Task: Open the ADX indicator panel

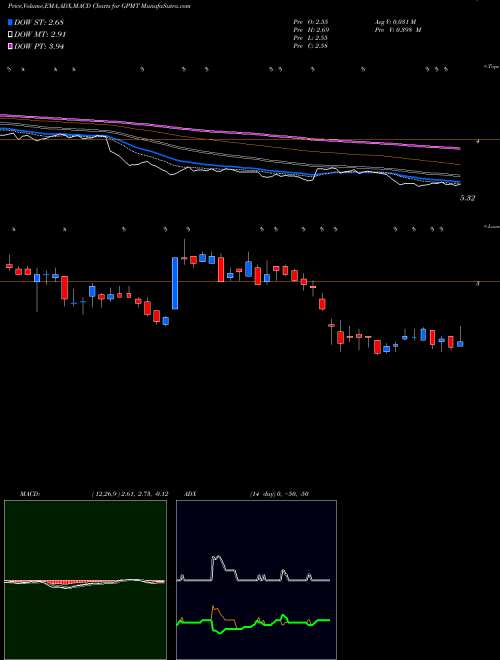Action: [x=256, y=580]
